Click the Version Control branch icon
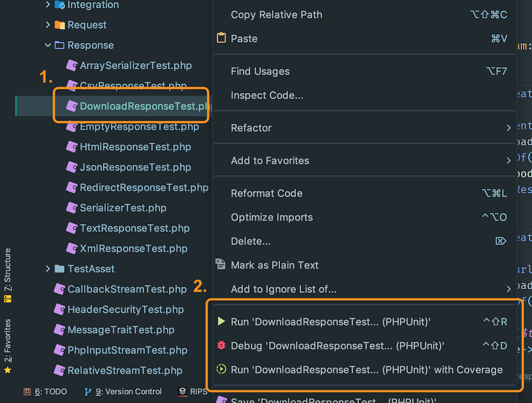The image size is (532, 403). click(x=88, y=392)
